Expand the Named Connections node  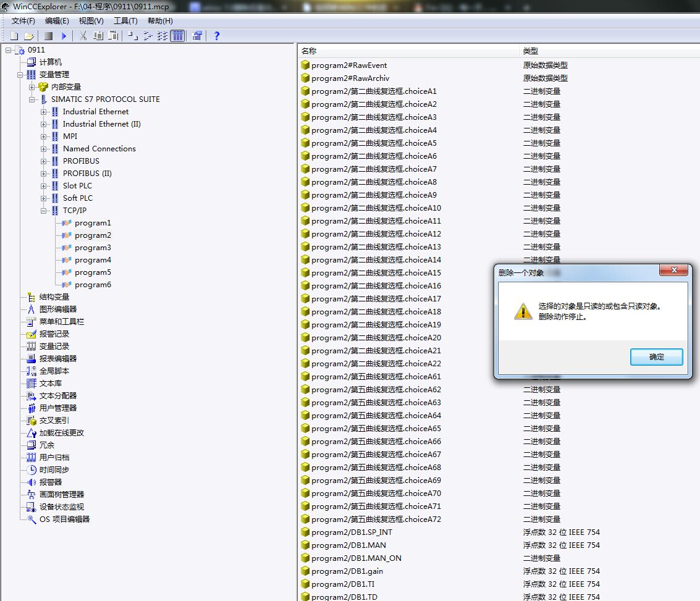click(43, 149)
